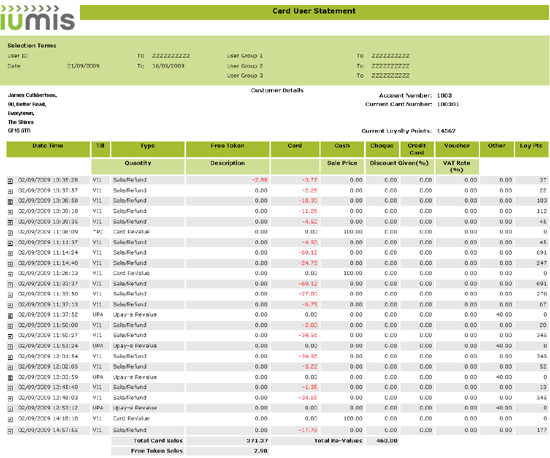Click the User Group 1 label
Screen dimensions: 550x458
(x=244, y=56)
